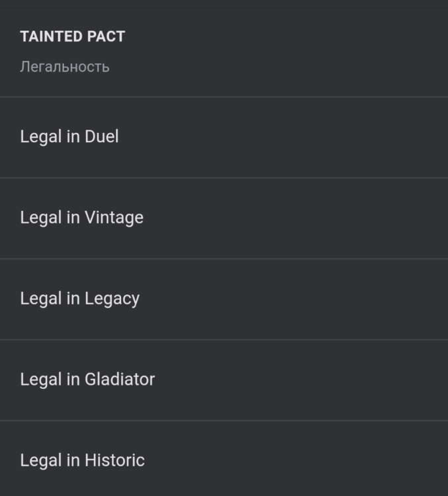The image size is (448, 496).
Task: Tap the Legal in Vintage entry
Action: tap(81, 218)
